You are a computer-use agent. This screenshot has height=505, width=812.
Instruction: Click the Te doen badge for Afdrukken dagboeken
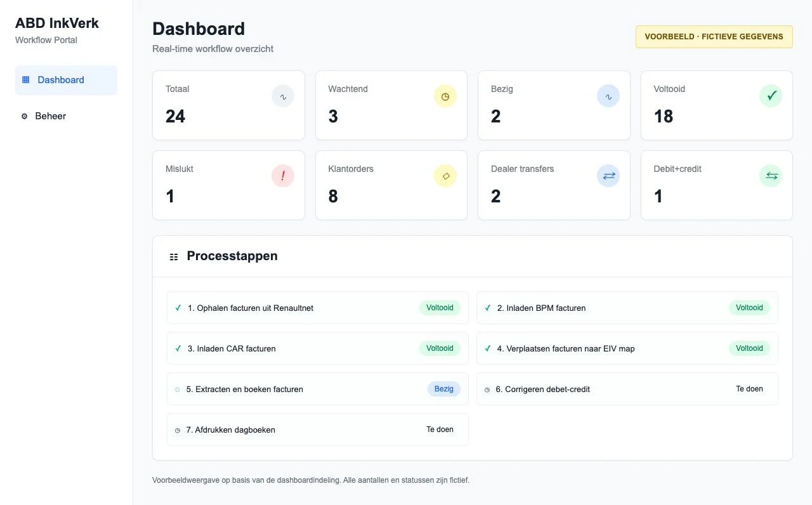click(x=440, y=430)
